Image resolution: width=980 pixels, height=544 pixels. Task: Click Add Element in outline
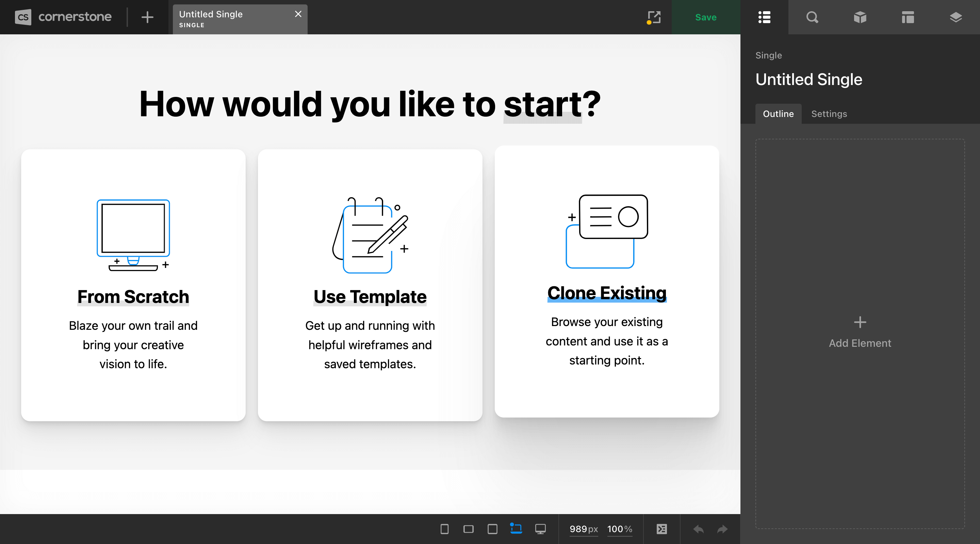pyautogui.click(x=860, y=333)
